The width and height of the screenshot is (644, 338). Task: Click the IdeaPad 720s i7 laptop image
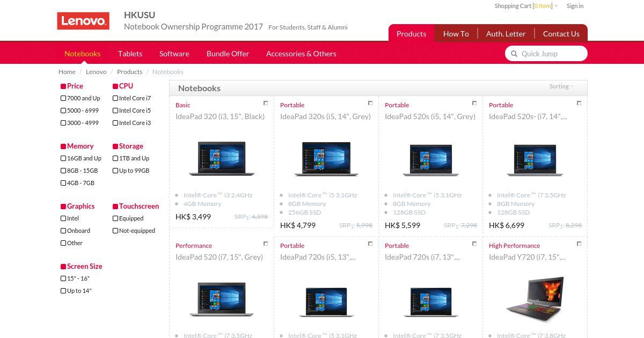431,302
